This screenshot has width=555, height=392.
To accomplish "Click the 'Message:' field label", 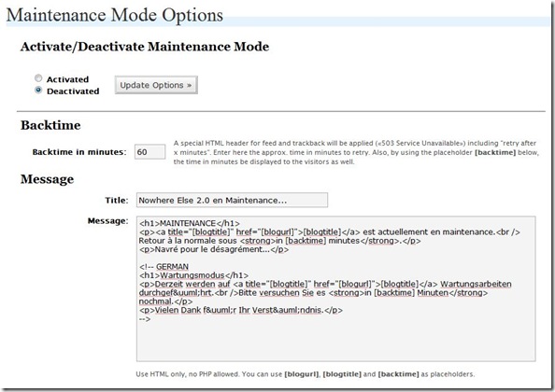I will pos(108,221).
